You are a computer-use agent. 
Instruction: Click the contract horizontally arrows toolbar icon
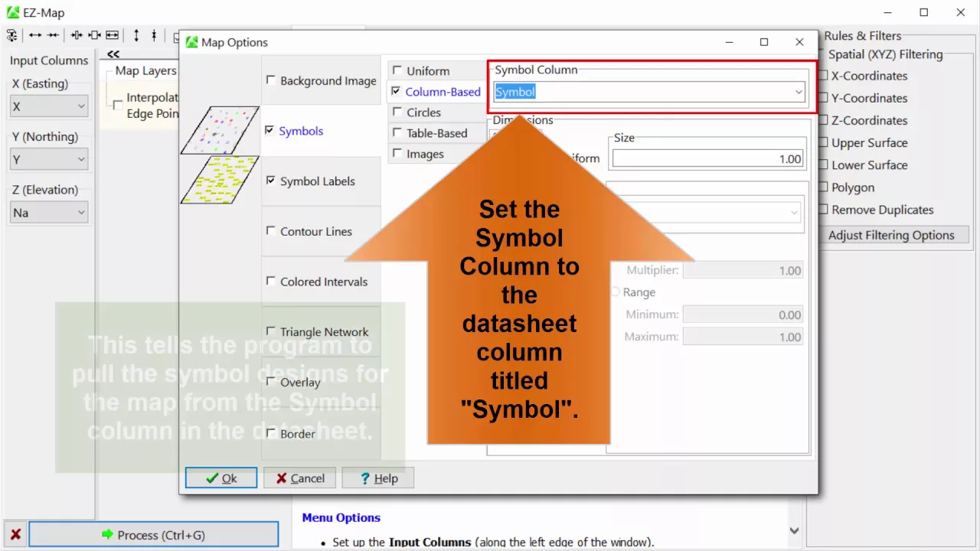tap(53, 35)
